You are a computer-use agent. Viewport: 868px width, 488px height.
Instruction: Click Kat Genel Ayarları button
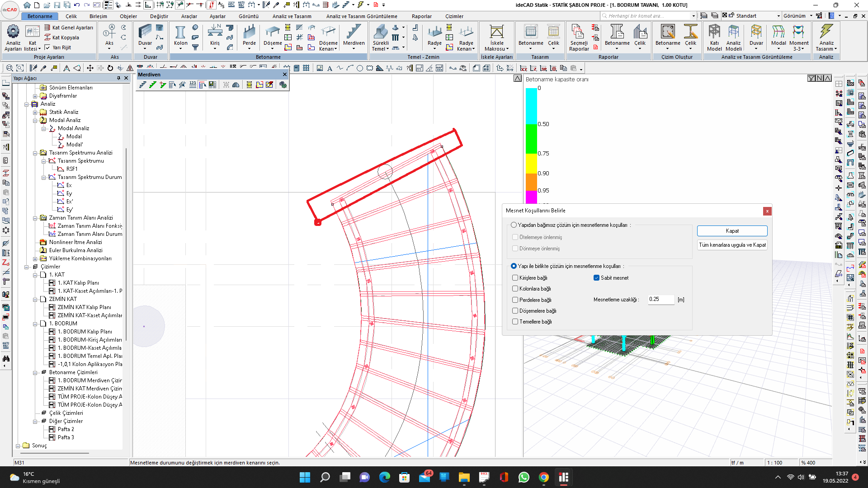pos(69,28)
